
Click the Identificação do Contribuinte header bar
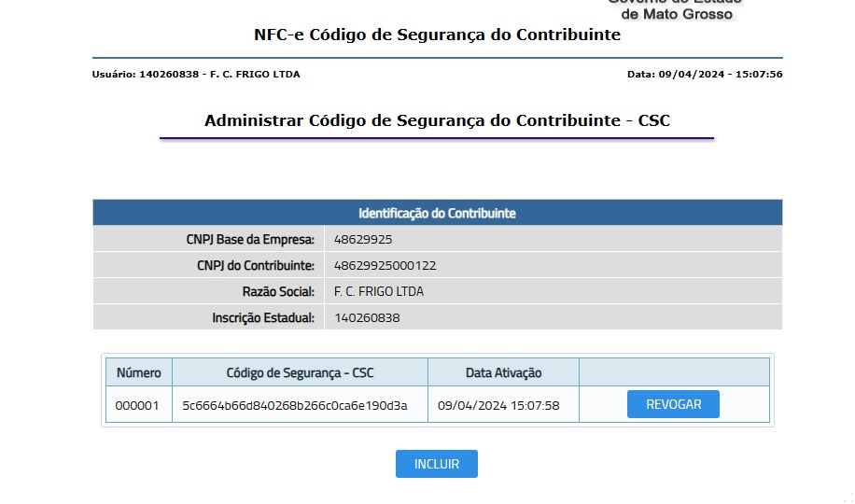pyautogui.click(x=437, y=213)
